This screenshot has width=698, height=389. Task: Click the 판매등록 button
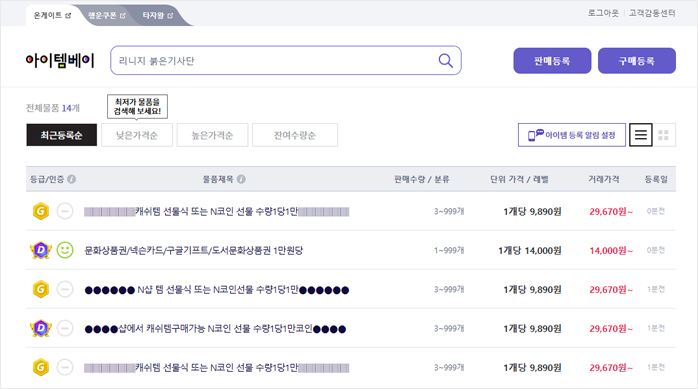(552, 61)
